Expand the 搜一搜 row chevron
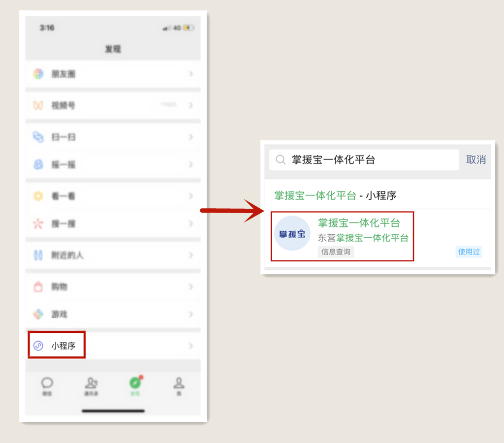The width and height of the screenshot is (504, 443). point(191,223)
